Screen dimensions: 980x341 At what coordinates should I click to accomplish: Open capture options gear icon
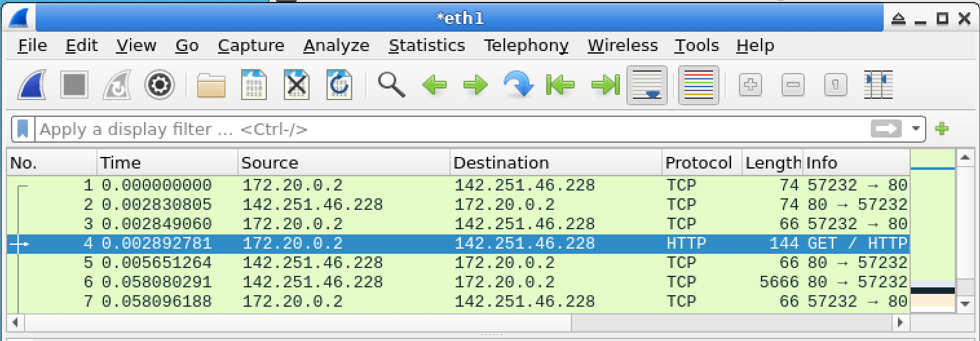tap(159, 85)
